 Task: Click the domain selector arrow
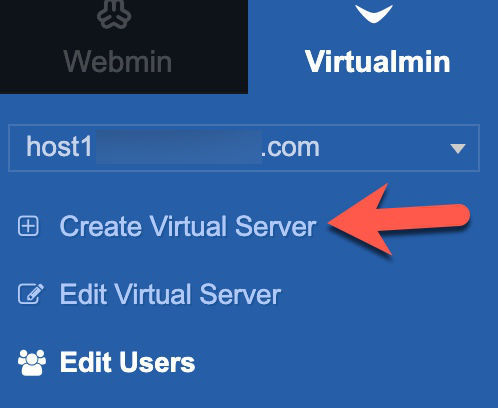coord(458,148)
